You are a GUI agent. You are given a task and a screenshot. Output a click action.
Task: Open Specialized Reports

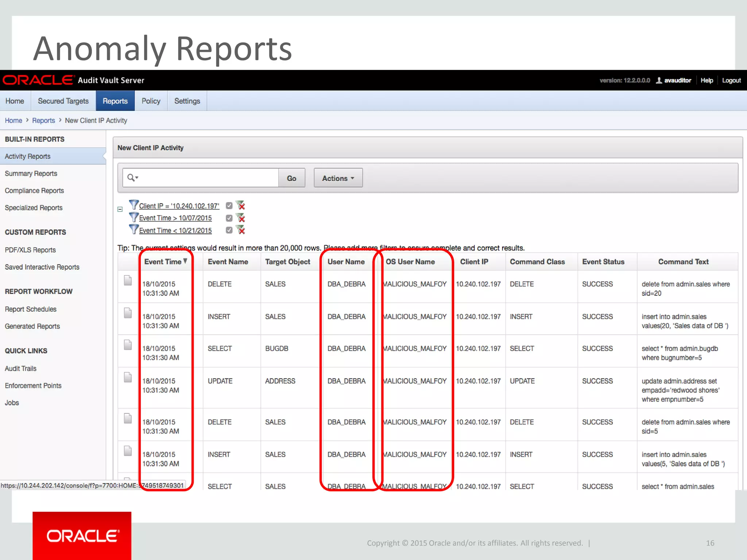34,208
